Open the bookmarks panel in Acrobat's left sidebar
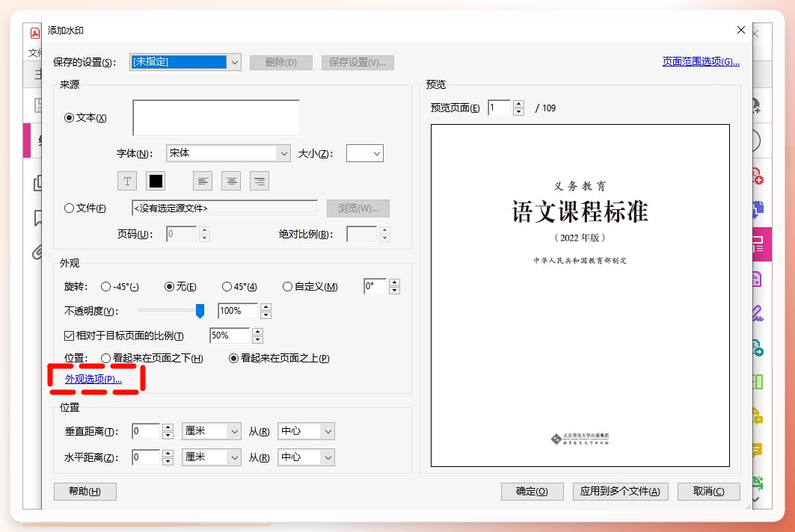The height and width of the screenshot is (532, 795). [x=38, y=218]
